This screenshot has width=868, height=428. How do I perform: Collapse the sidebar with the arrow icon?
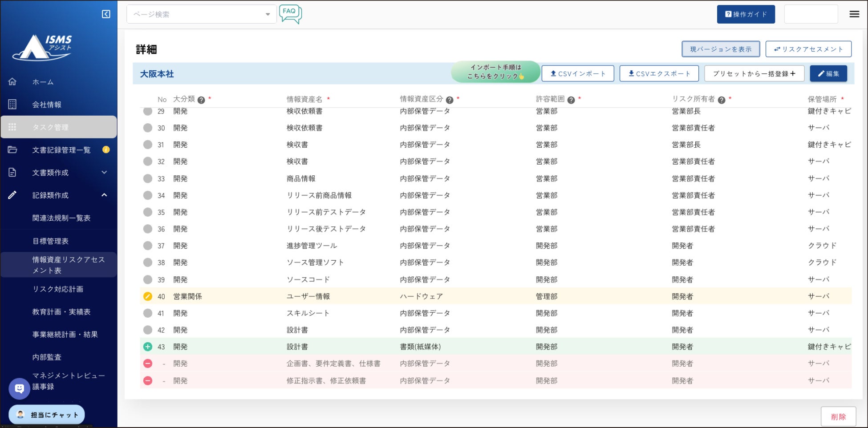click(x=106, y=14)
